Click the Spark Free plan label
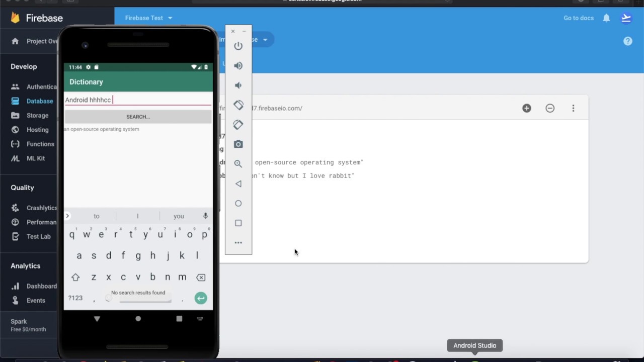Screen dimensions: 644x362 pos(28,325)
